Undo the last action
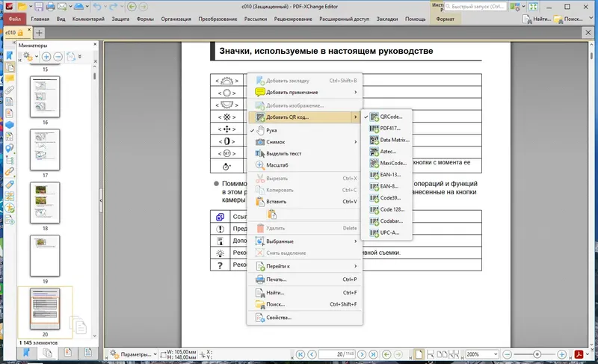Viewport: 598px width, 364px height. (x=97, y=6)
